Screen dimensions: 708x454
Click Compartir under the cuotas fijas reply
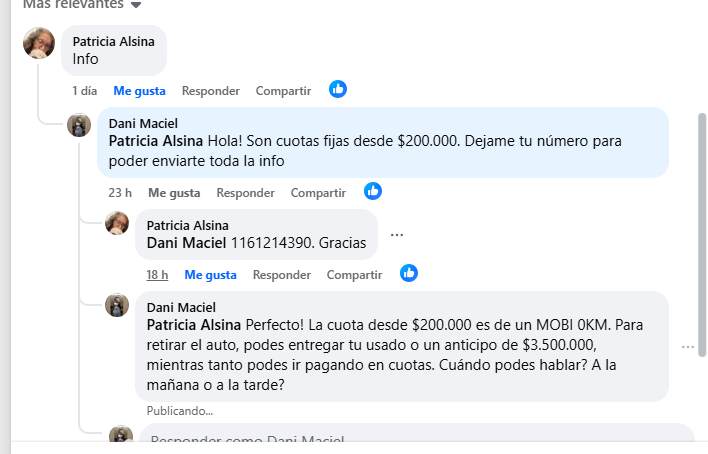[318, 193]
